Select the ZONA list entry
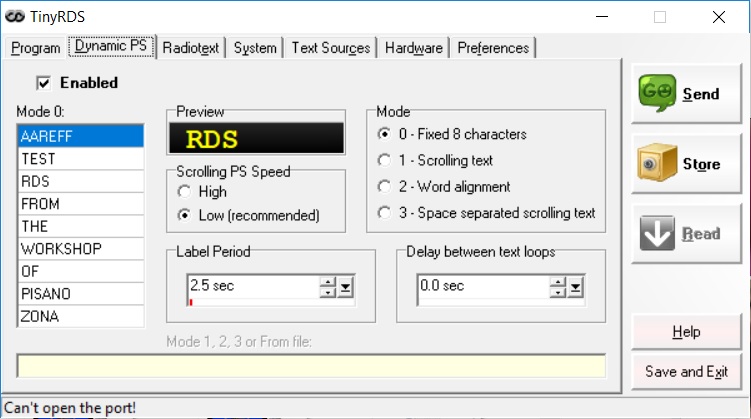This screenshot has width=751, height=419. point(80,316)
